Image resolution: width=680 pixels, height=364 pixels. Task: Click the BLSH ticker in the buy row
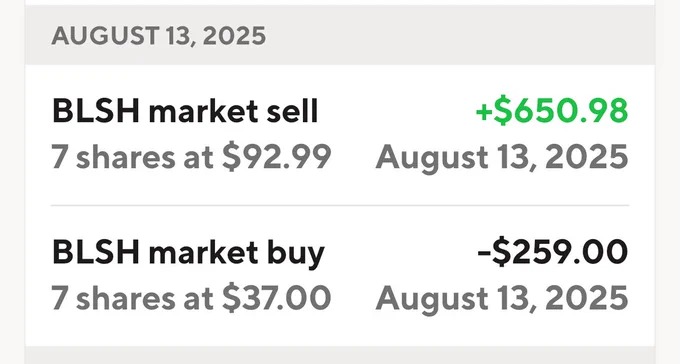tap(96, 252)
